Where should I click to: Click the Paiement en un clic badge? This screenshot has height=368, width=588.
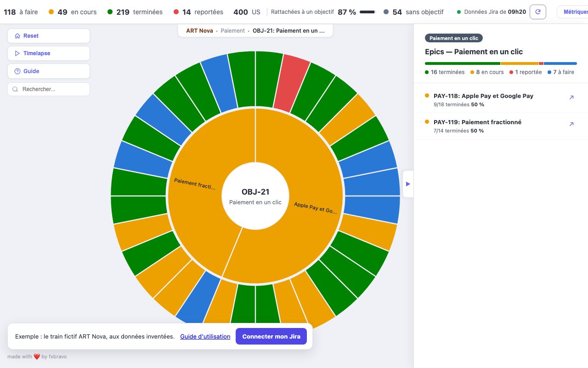click(x=454, y=38)
